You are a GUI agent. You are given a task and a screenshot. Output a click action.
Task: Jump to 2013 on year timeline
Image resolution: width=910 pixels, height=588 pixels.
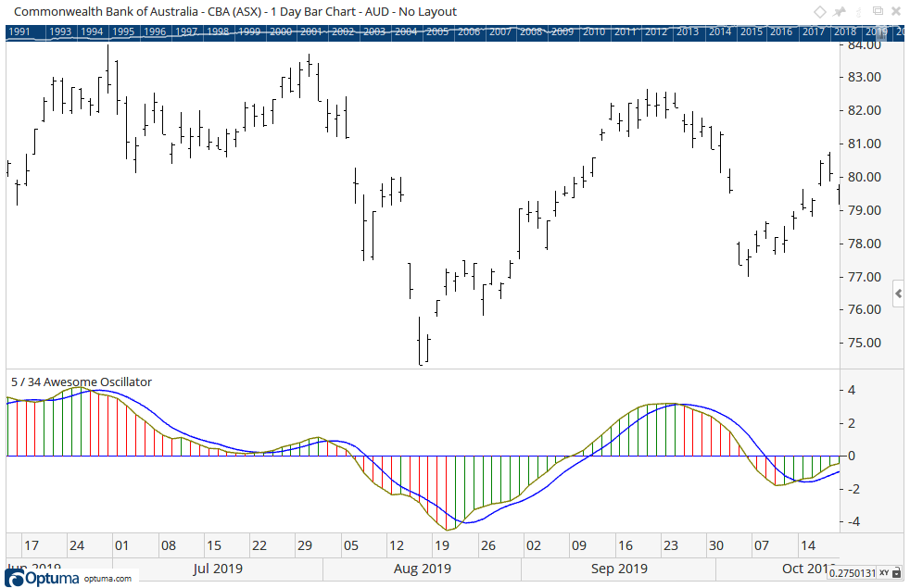pyautogui.click(x=688, y=31)
